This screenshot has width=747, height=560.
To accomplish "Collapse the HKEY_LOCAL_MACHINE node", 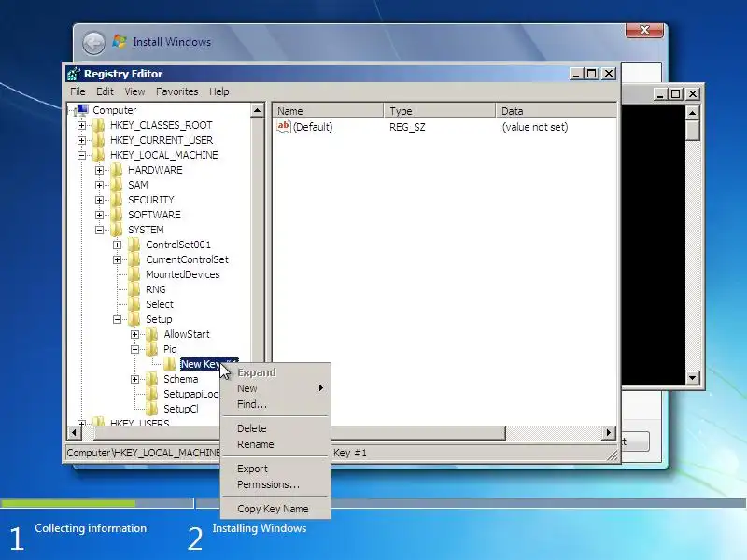I will pyautogui.click(x=82, y=155).
